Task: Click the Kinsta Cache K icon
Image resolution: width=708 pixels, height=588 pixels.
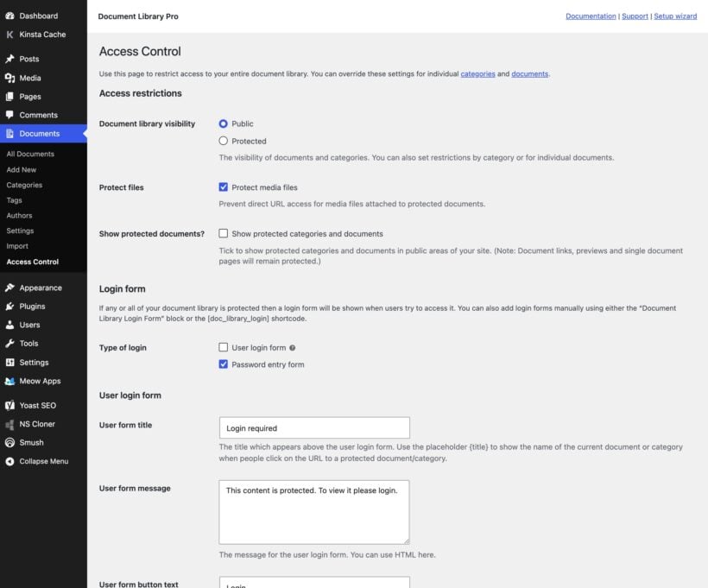Action: [10, 35]
